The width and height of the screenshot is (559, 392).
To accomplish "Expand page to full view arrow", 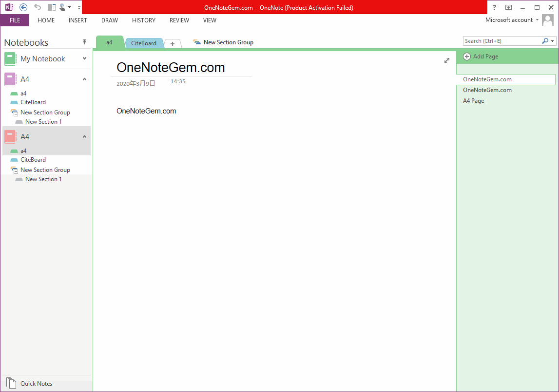I will coord(447,60).
